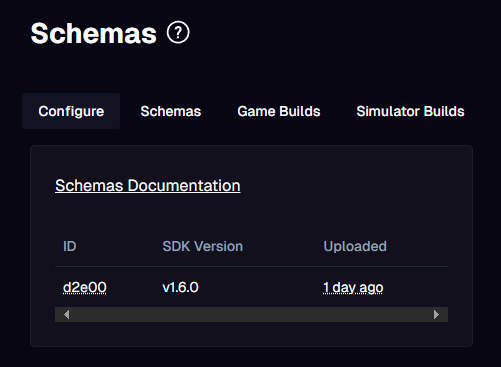Click the ID column header

[70, 246]
